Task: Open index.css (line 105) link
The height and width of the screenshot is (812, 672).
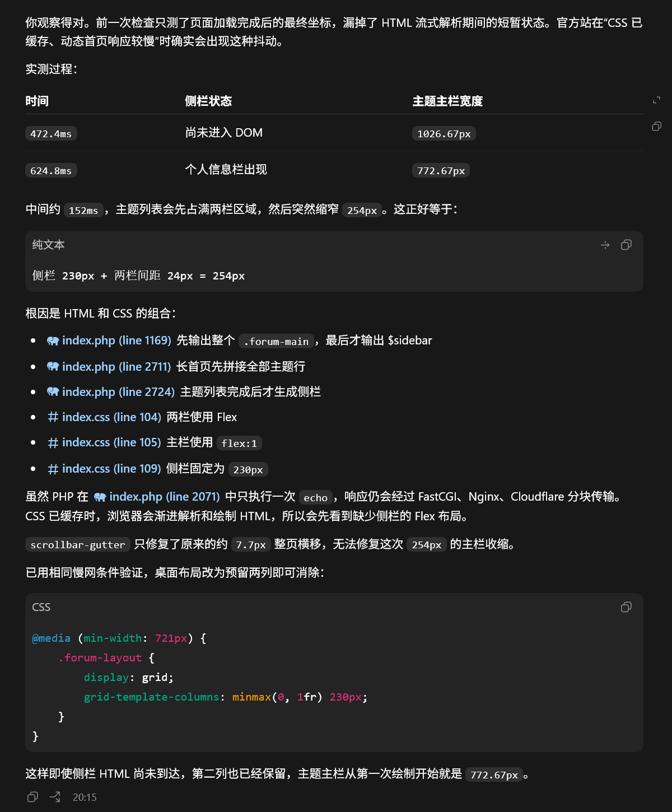Action: (x=111, y=442)
